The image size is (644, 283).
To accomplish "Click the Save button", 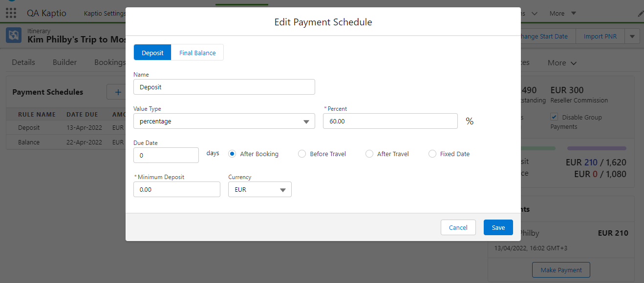I will (498, 227).
